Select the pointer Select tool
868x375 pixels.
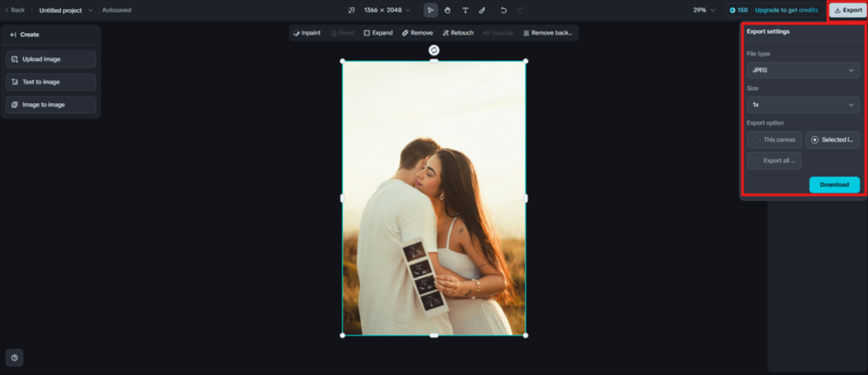tap(431, 10)
